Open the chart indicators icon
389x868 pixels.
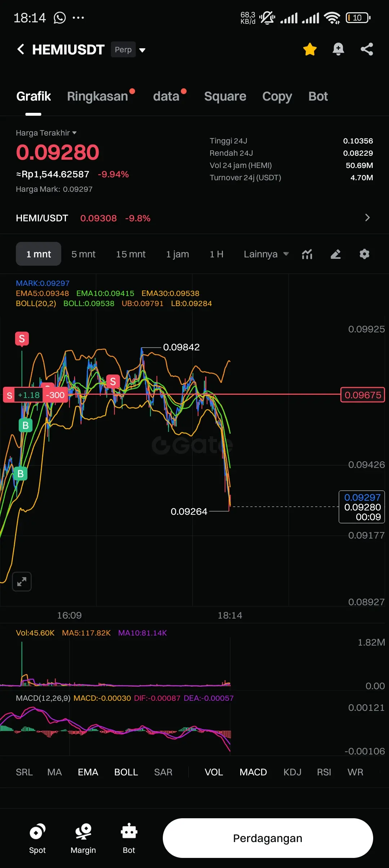coord(307,254)
